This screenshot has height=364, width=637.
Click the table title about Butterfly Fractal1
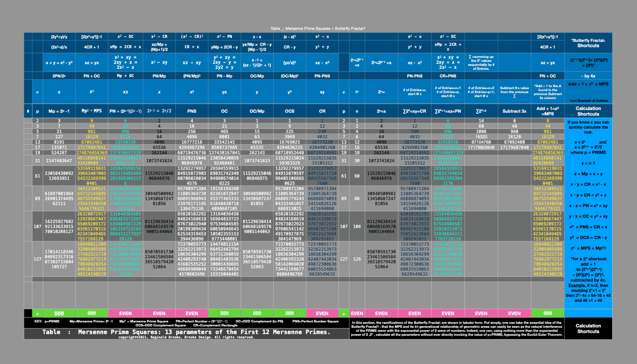(x=318, y=29)
